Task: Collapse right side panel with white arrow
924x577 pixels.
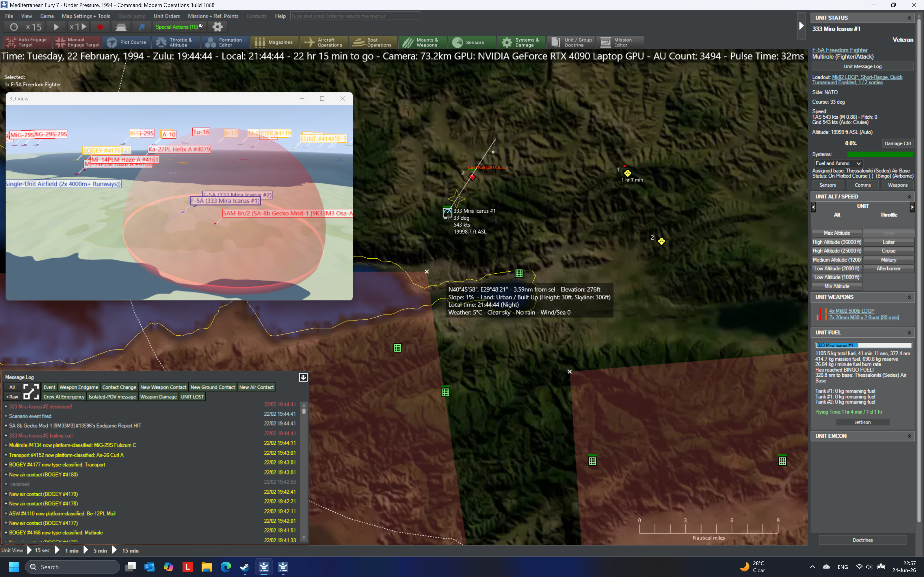Action: (x=802, y=26)
